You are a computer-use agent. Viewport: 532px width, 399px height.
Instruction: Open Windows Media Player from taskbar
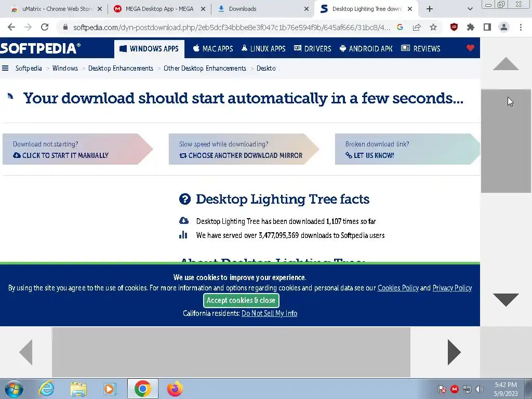[x=110, y=389]
